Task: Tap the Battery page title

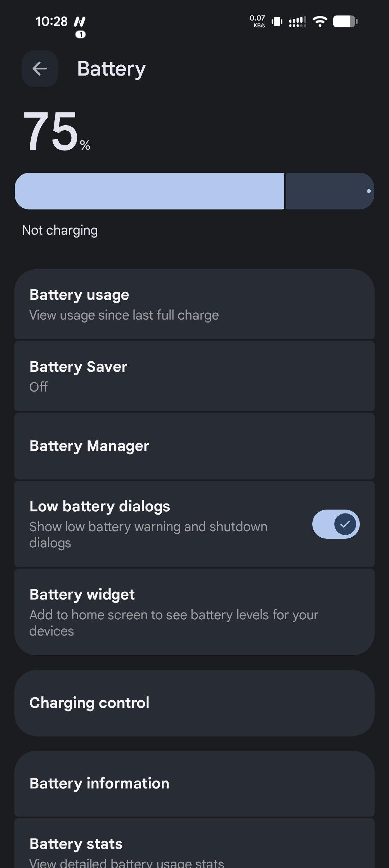Action: [x=111, y=68]
